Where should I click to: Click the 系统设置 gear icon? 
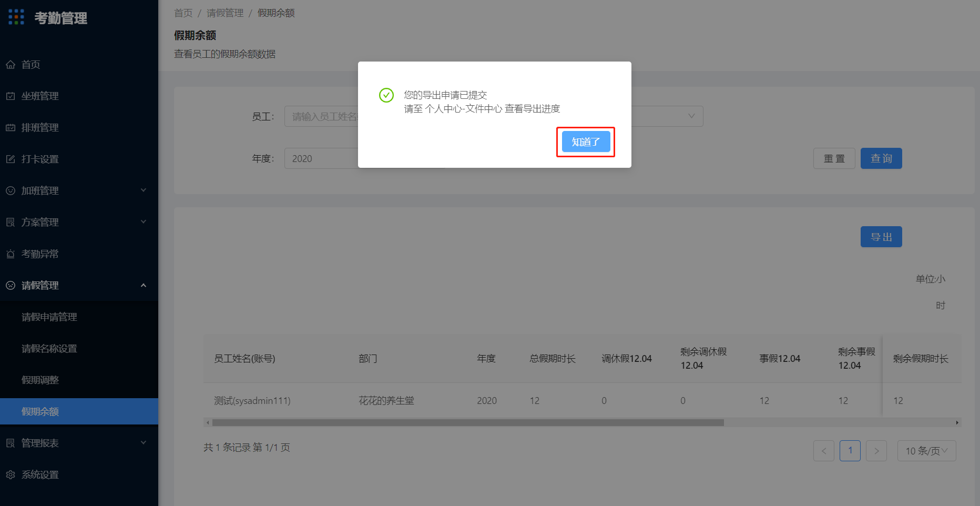pyautogui.click(x=11, y=475)
